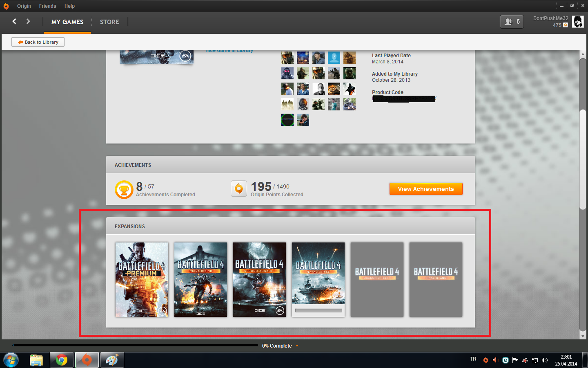
Task: Click the Naval Strike download progress bar
Action: point(318,311)
